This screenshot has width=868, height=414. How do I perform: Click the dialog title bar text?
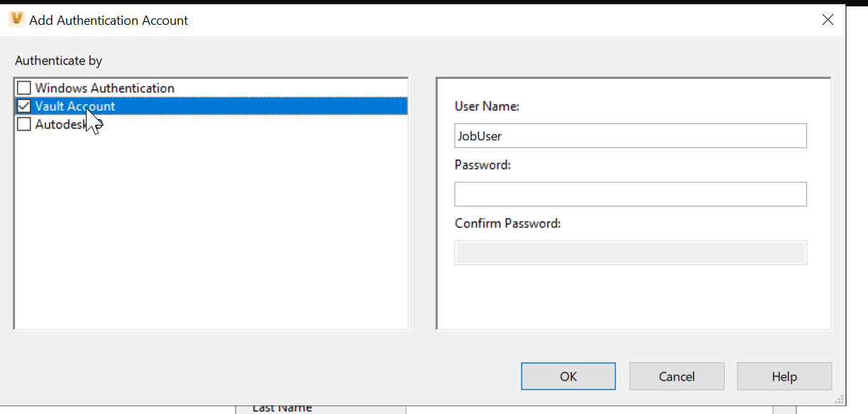tap(108, 20)
